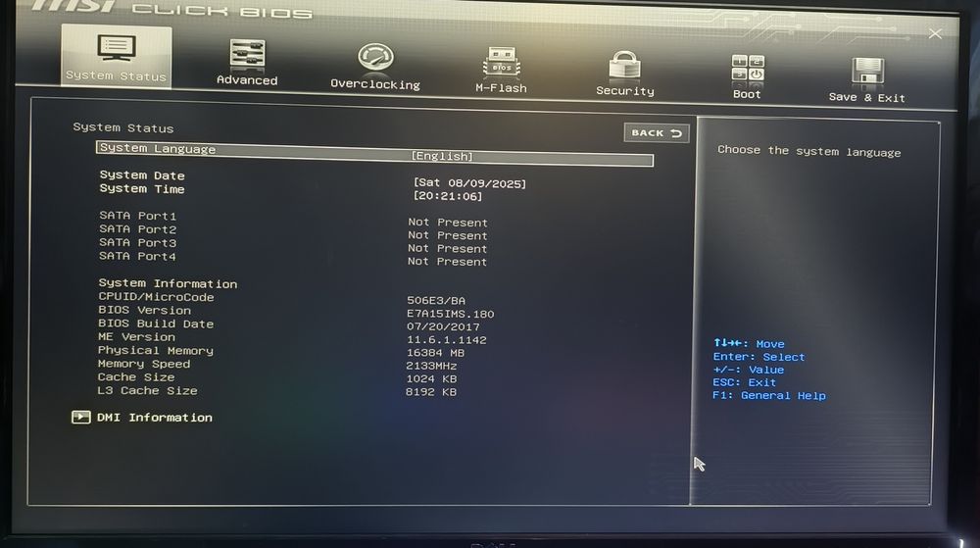Screen dimensions: 980x548
Task: Select the System Language [English] value
Action: point(442,156)
